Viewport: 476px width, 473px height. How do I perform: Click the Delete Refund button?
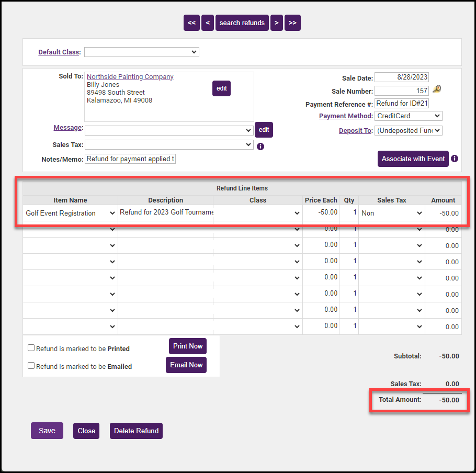point(136,431)
